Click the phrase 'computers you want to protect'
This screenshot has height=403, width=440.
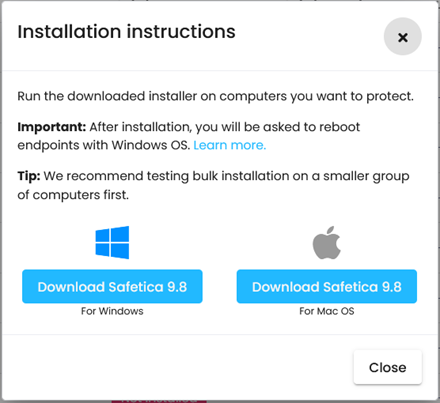tap(316, 97)
